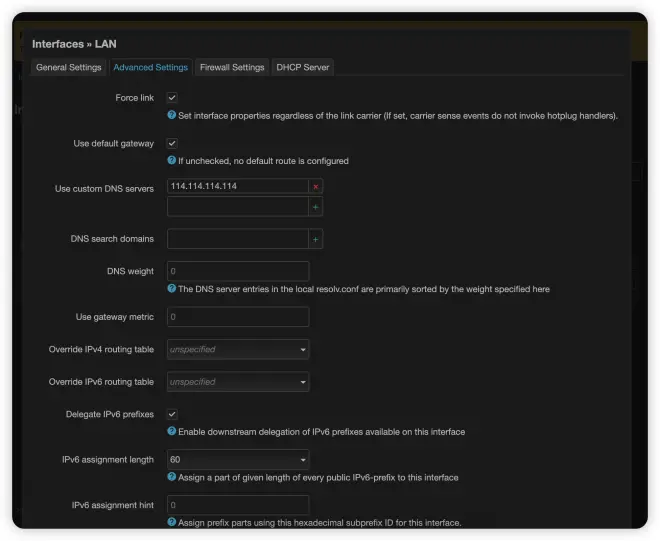Focus the 114.114.114.114 DNS server field
660x541 pixels.
click(238, 187)
